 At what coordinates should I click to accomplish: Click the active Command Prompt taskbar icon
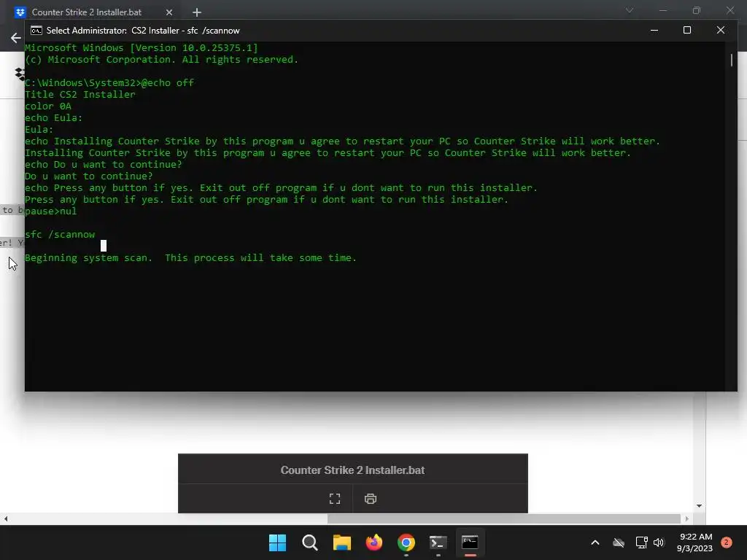click(470, 542)
